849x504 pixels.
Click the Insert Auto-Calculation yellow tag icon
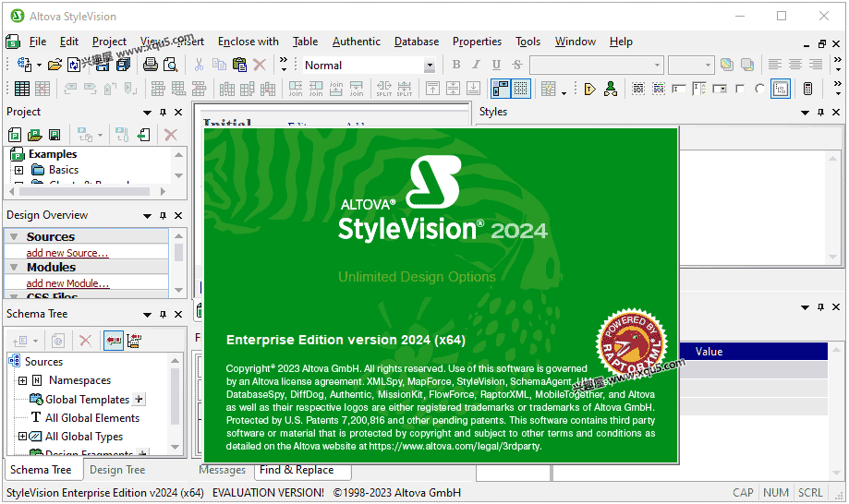click(x=589, y=89)
